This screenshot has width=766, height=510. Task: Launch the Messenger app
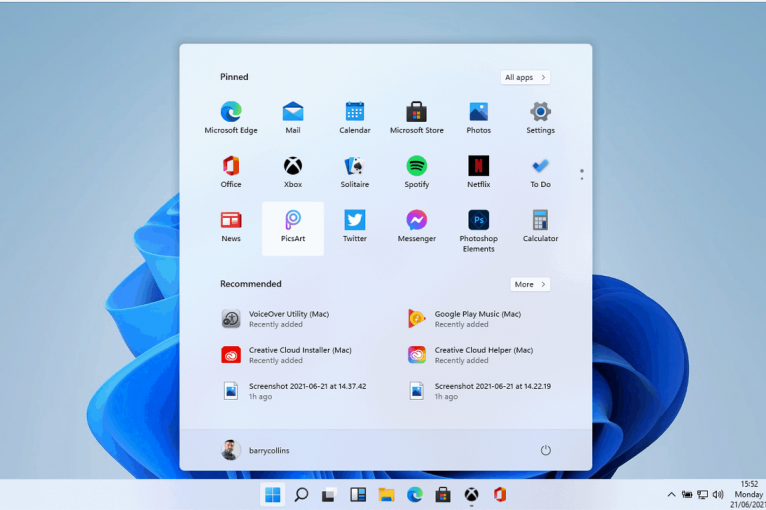(417, 226)
